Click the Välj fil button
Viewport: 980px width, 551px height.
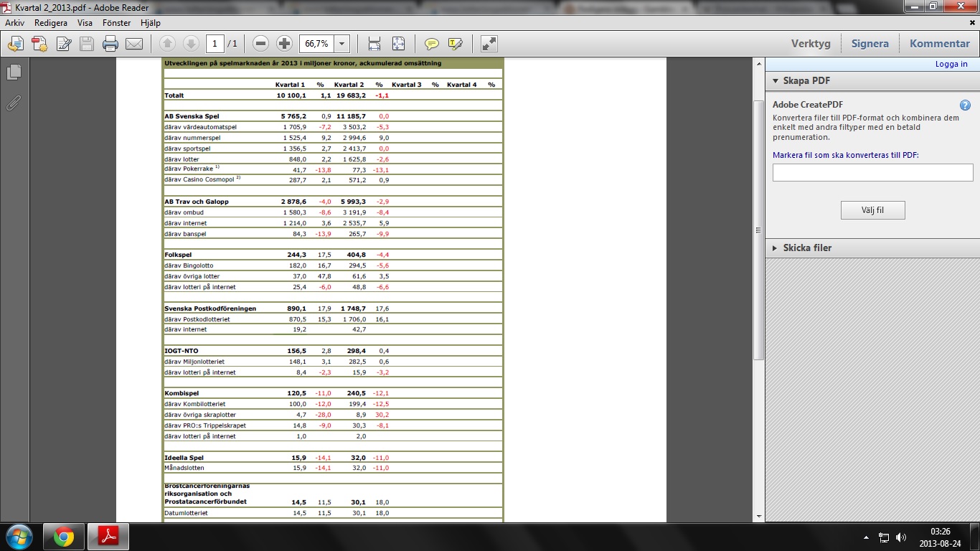pos(872,210)
